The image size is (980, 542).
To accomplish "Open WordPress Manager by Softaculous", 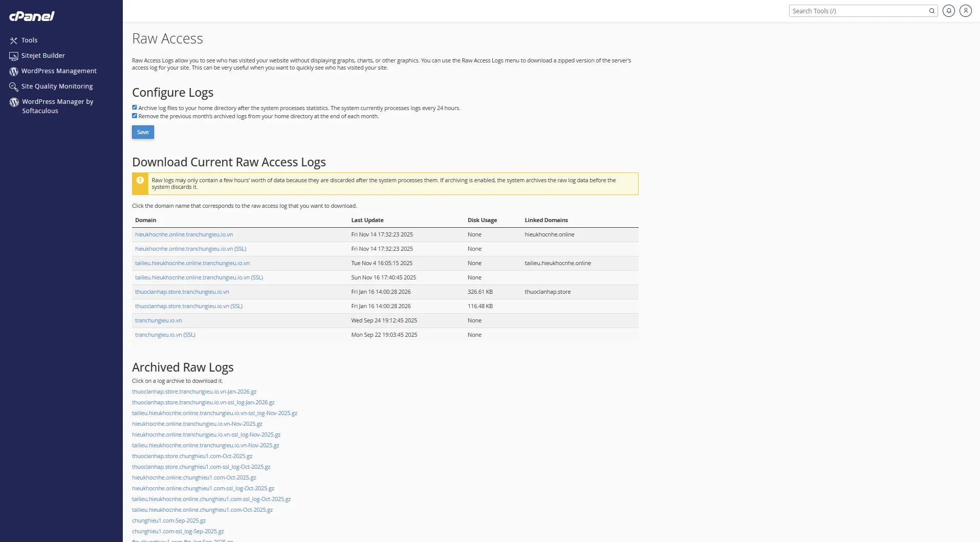I will [x=57, y=106].
